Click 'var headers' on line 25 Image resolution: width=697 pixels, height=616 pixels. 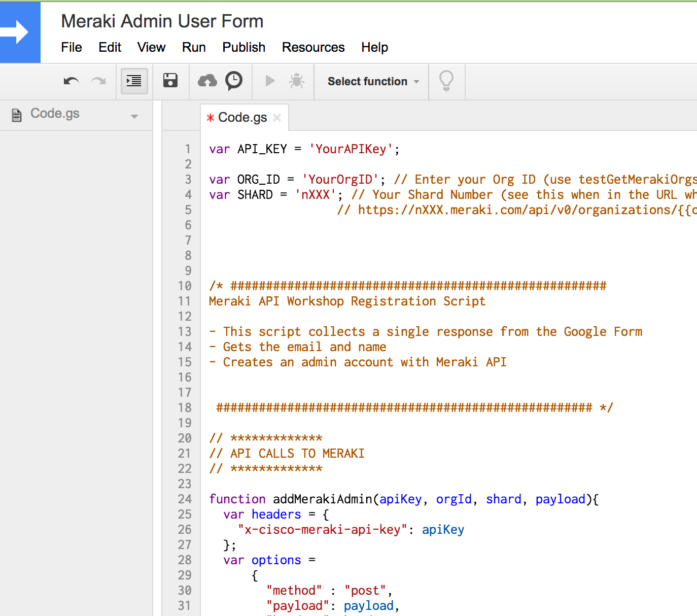click(262, 515)
